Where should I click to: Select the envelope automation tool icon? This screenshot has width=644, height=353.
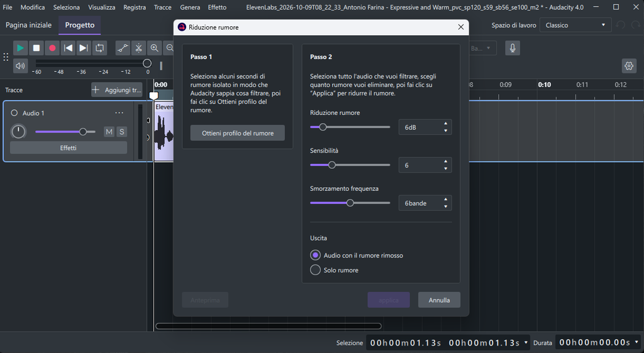pyautogui.click(x=123, y=48)
